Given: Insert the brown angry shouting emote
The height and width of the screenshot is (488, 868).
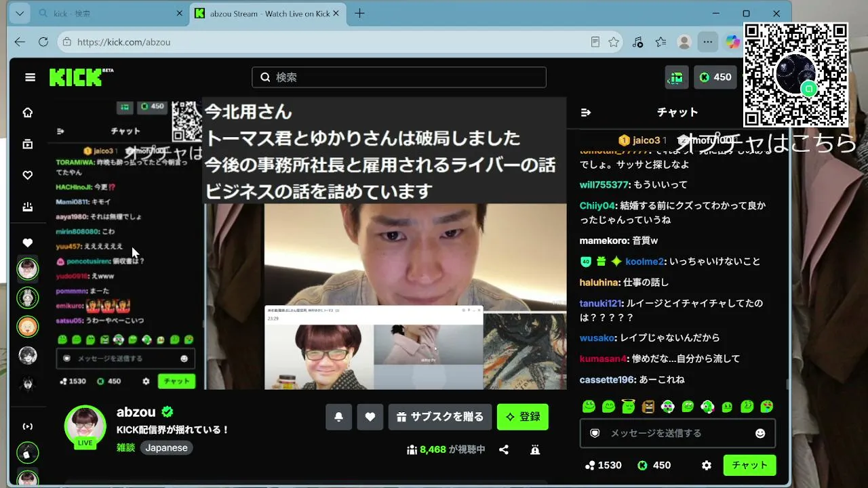Looking at the screenshot, I should (x=648, y=407).
